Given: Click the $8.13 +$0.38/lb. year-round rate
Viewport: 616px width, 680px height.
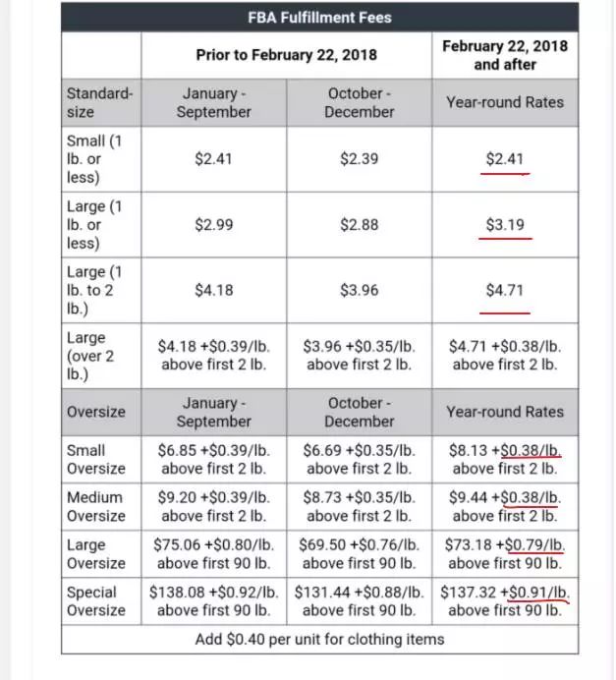Looking at the screenshot, I should pyautogui.click(x=505, y=459).
